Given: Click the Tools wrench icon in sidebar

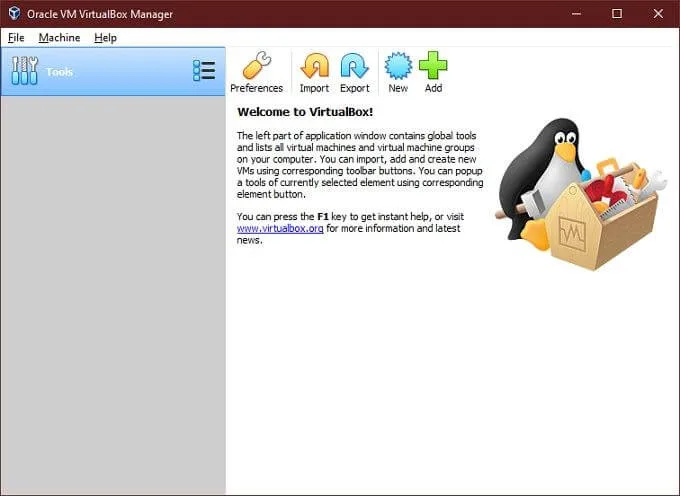Looking at the screenshot, I should pos(24,71).
